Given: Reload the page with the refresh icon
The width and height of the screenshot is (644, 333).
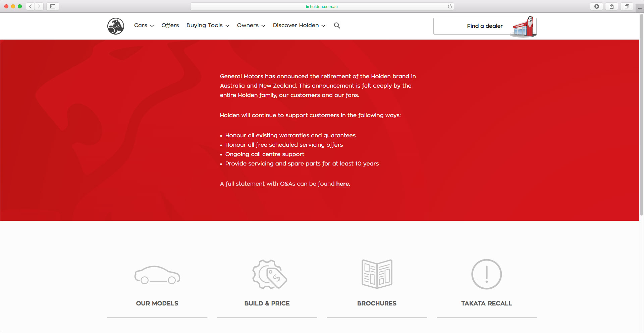Looking at the screenshot, I should [x=450, y=6].
